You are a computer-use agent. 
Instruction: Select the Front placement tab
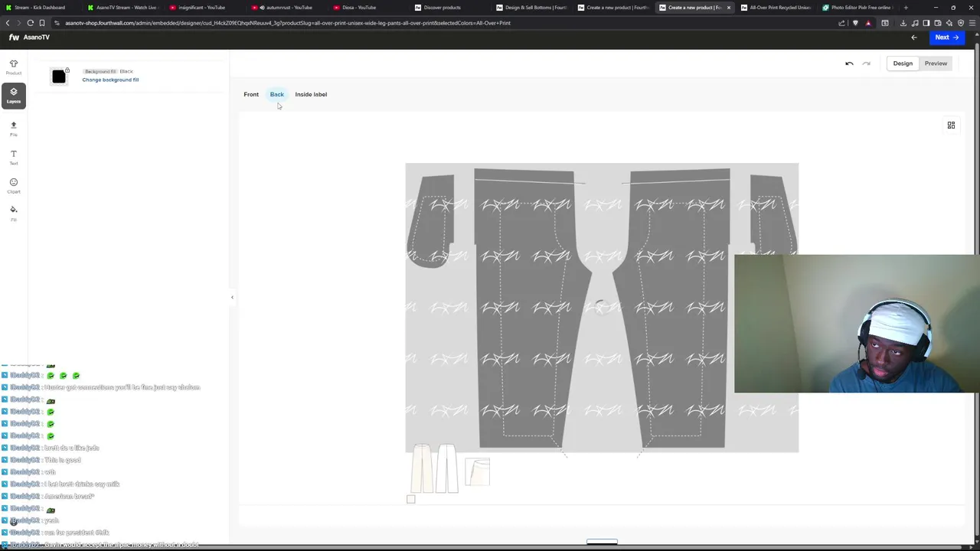pos(251,94)
